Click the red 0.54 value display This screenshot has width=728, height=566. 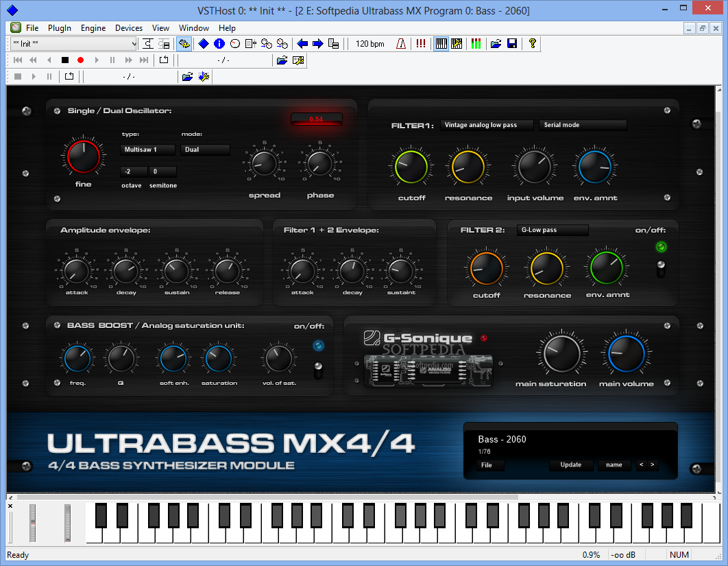tap(316, 119)
